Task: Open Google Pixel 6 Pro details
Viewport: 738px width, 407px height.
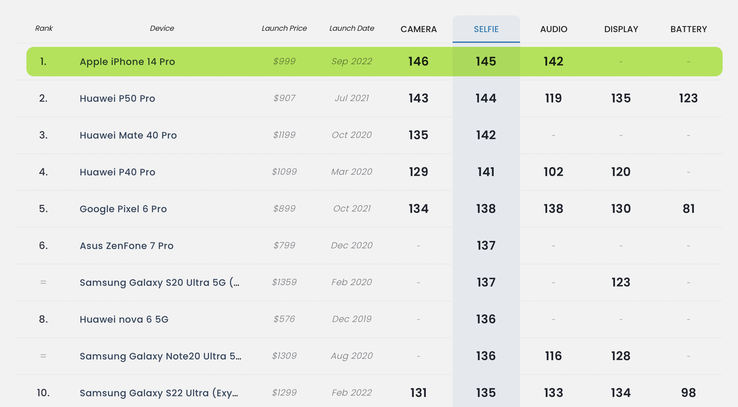Action: [123, 209]
